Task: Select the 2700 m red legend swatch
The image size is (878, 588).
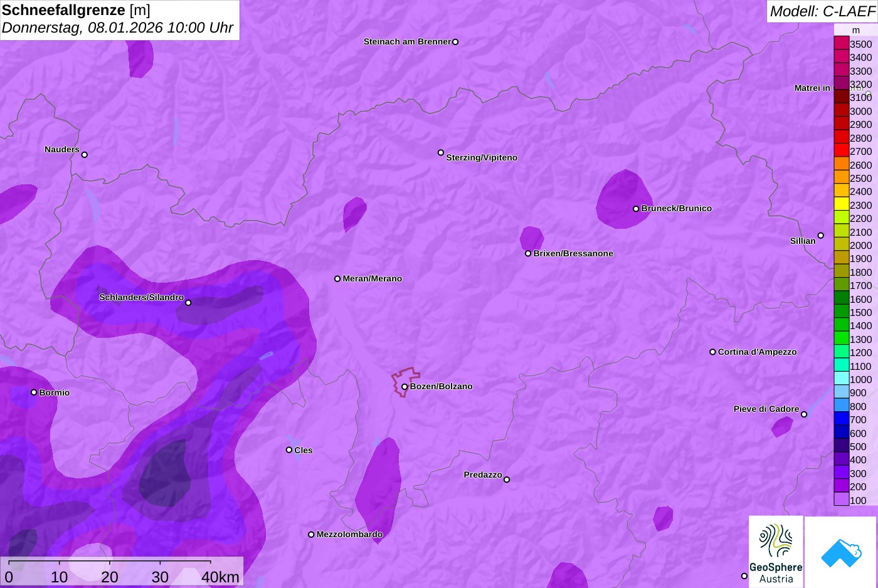Action: click(x=841, y=150)
